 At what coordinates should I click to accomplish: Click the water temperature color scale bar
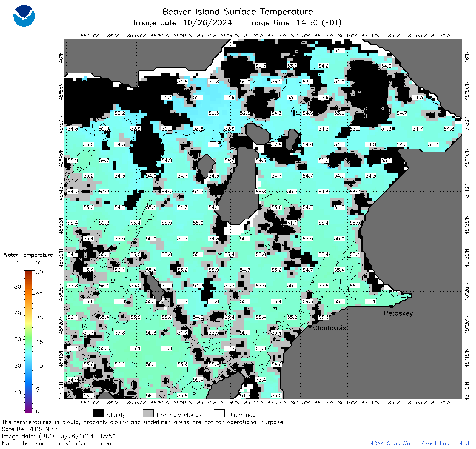click(29, 341)
